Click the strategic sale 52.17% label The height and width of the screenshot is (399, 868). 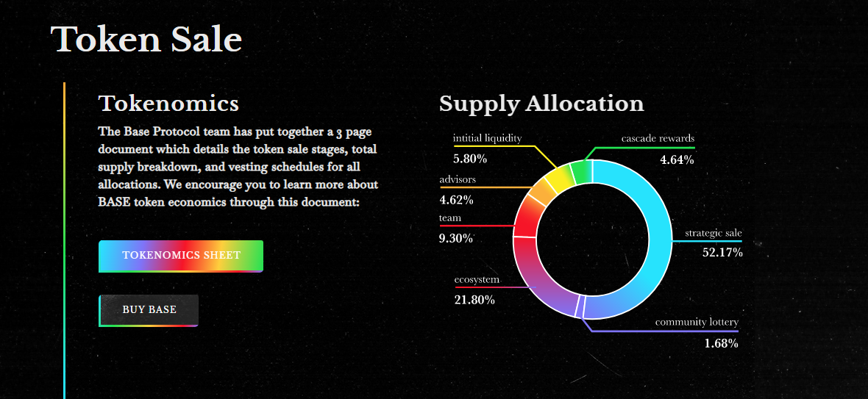pos(714,242)
